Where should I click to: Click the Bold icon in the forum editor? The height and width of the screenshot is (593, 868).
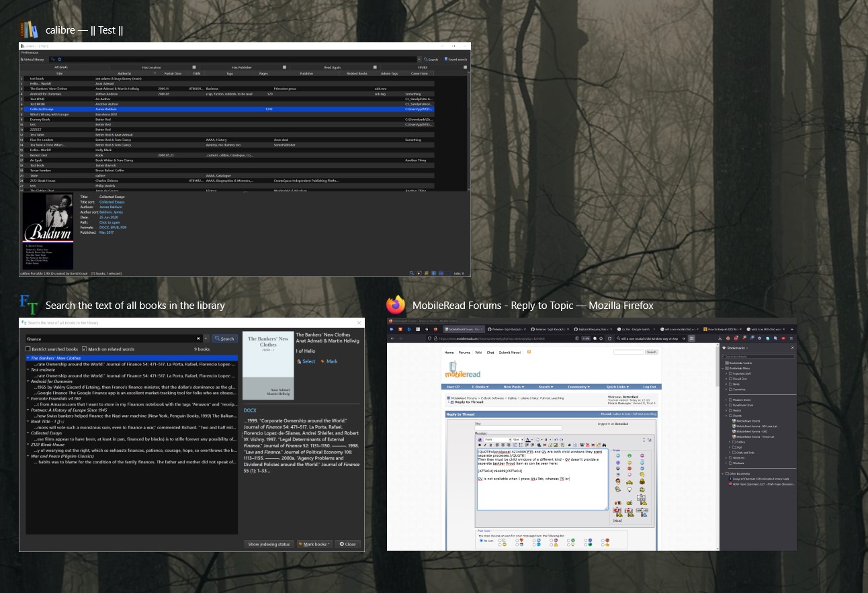point(479,445)
